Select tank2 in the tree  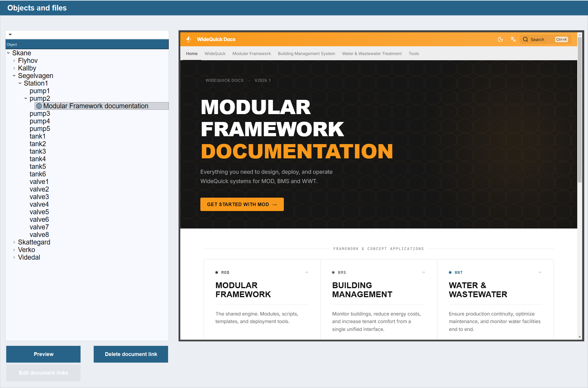(x=38, y=144)
